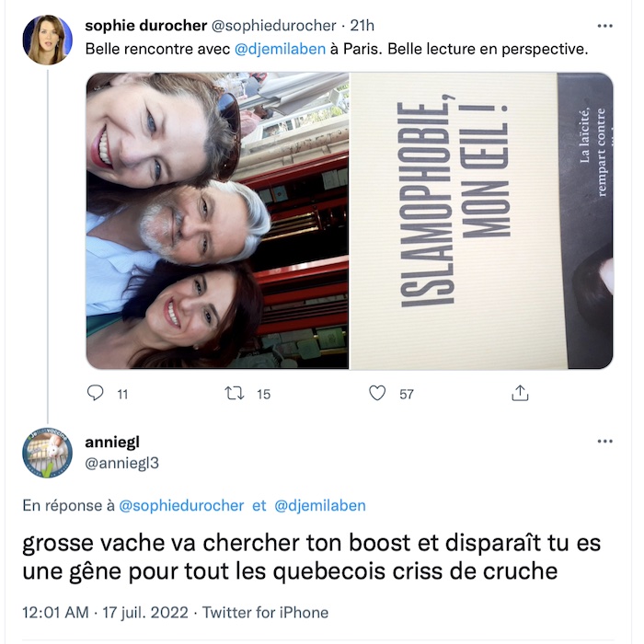Screen dimensions: 644x644
Task: Like the tweet with heart icon
Action: [x=377, y=393]
